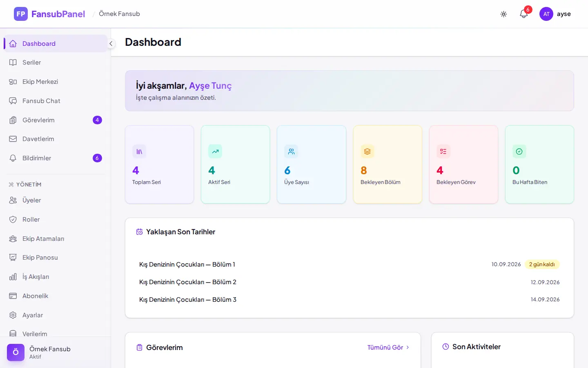The width and height of the screenshot is (588, 368).
Task: Click the Görevlerim clipboard icon in sidebar
Action: 13,120
